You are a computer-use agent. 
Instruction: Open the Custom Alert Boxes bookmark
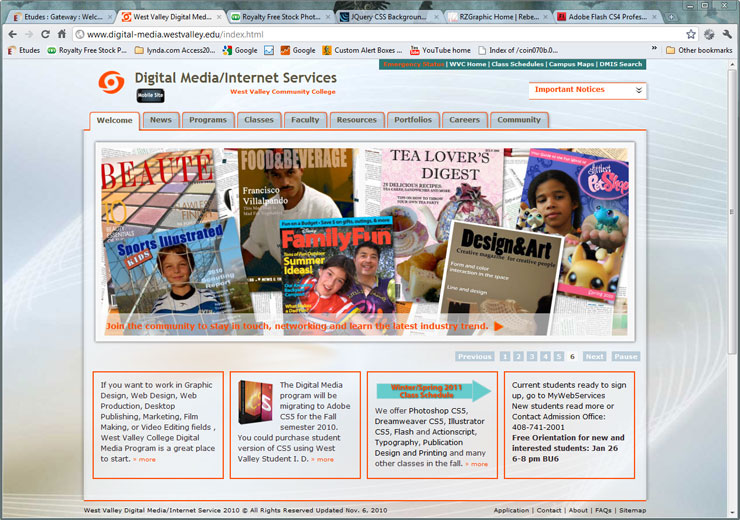click(x=362, y=50)
